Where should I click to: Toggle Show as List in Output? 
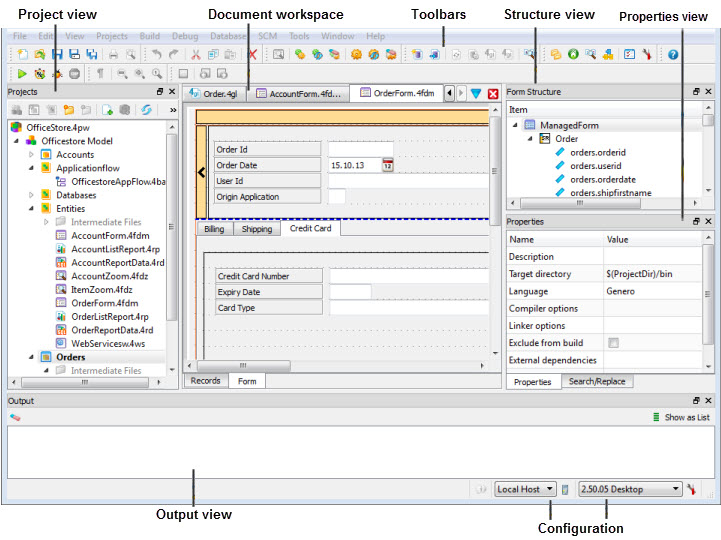(682, 417)
